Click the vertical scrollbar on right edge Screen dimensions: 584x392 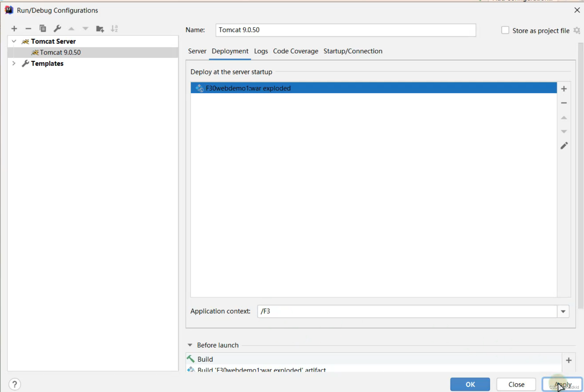pyautogui.click(x=580, y=176)
